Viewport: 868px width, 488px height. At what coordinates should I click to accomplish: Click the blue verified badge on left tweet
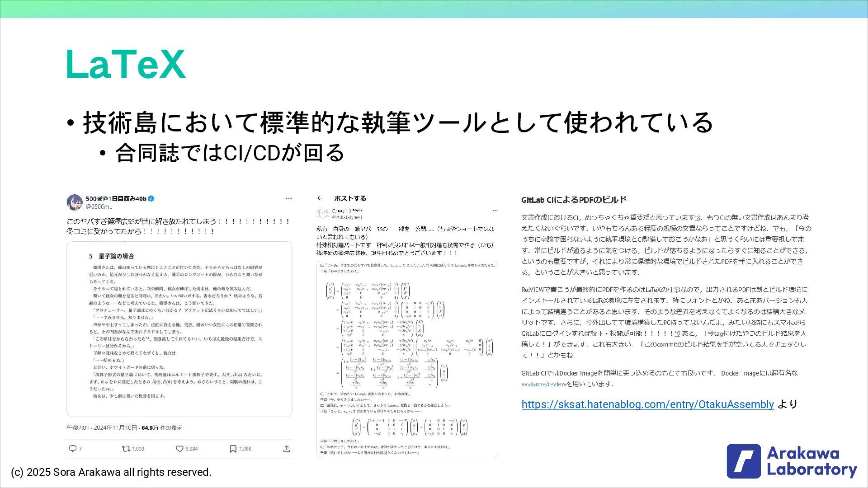[151, 198]
